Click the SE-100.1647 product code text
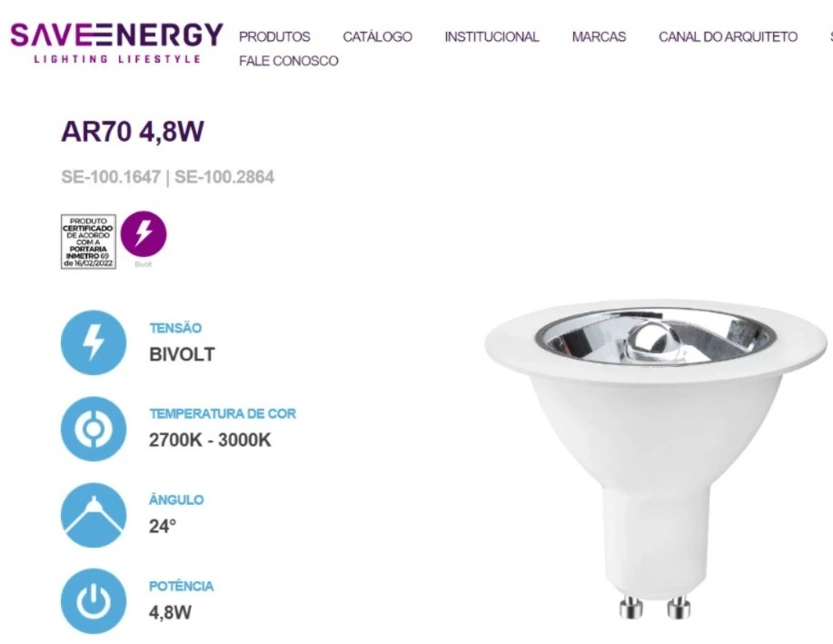This screenshot has width=833, height=644. pyautogui.click(x=111, y=177)
